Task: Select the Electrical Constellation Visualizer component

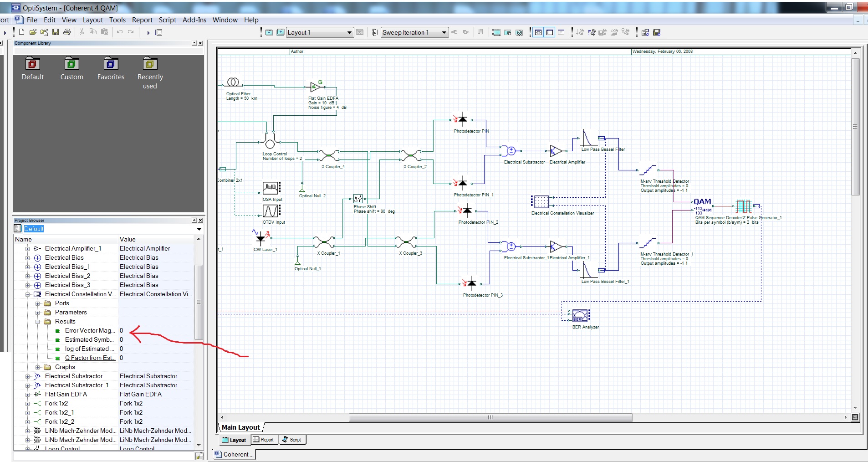Action: point(541,201)
